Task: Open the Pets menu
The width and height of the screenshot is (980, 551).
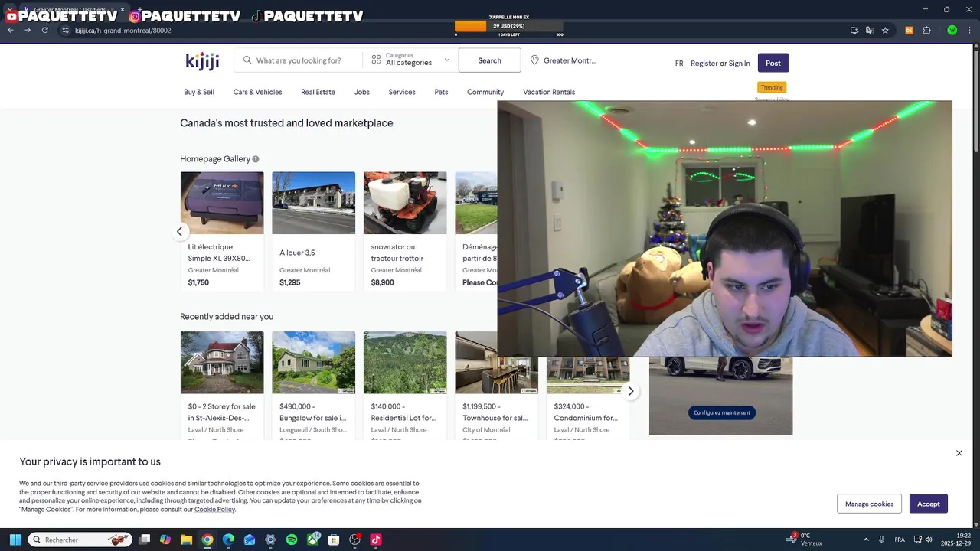Action: click(441, 92)
